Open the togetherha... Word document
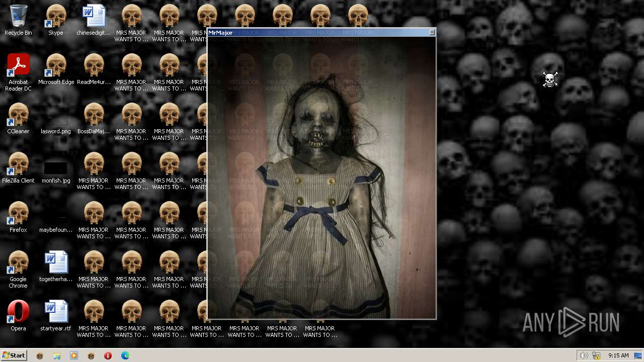 tap(56, 266)
